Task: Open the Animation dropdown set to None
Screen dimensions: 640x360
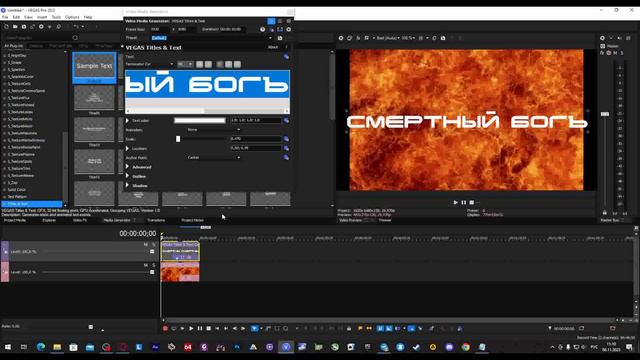Action: click(x=213, y=130)
